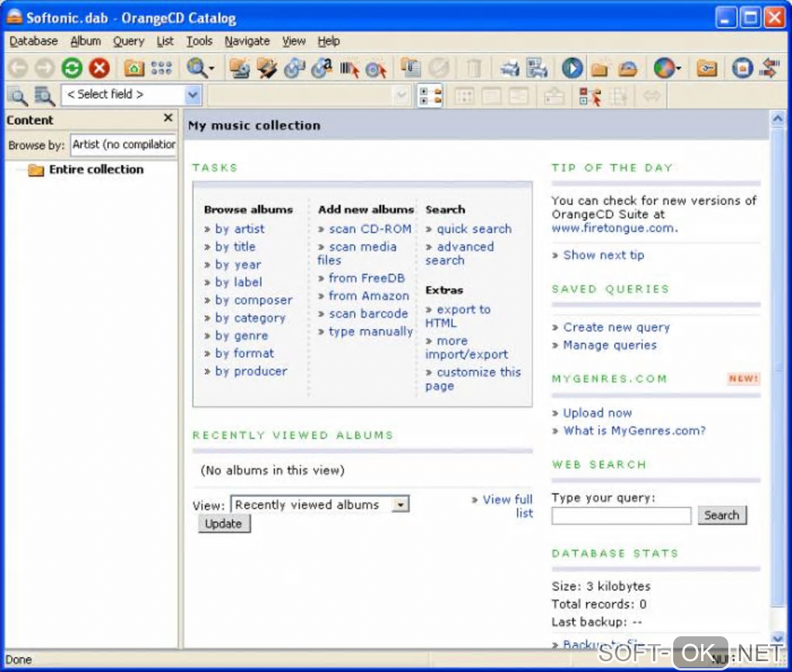This screenshot has width=792, height=672.
Task: Click the second magnifier find-next icon
Action: pyautogui.click(x=44, y=95)
